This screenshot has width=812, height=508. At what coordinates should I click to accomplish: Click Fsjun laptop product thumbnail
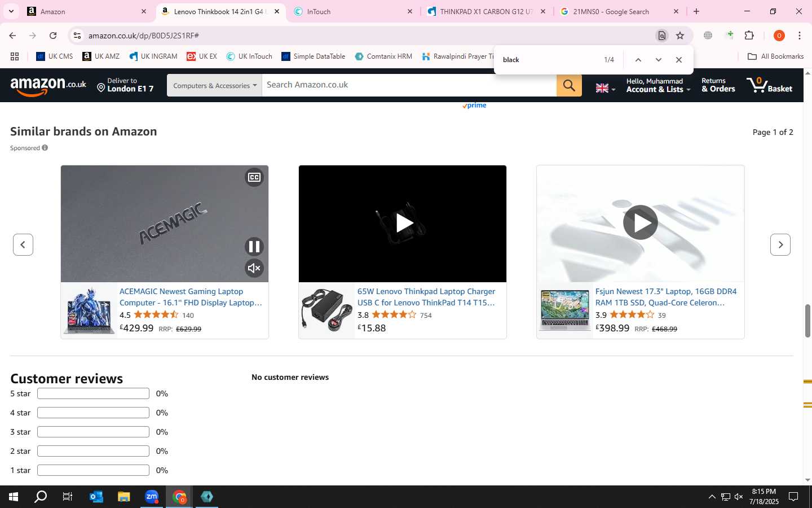coord(565,310)
